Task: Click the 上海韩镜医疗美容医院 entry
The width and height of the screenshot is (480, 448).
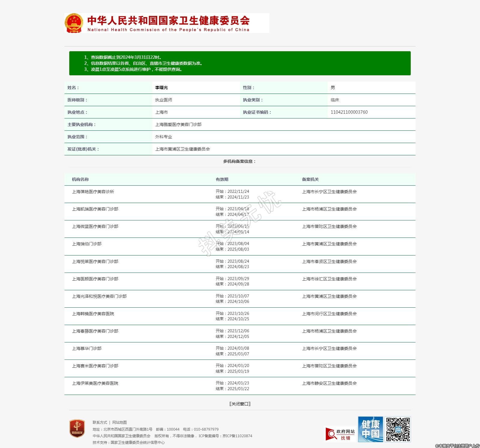Action: 93,314
